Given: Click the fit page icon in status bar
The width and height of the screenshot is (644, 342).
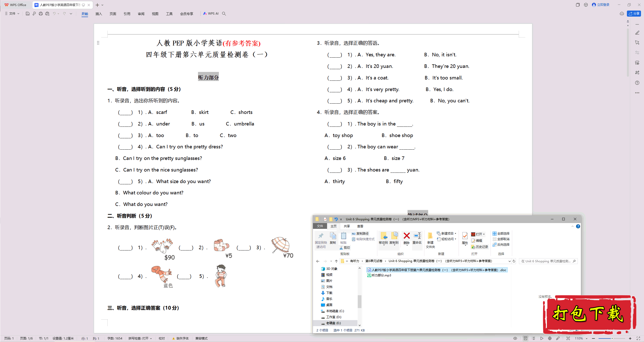Looking at the screenshot, I should click(x=568, y=338).
